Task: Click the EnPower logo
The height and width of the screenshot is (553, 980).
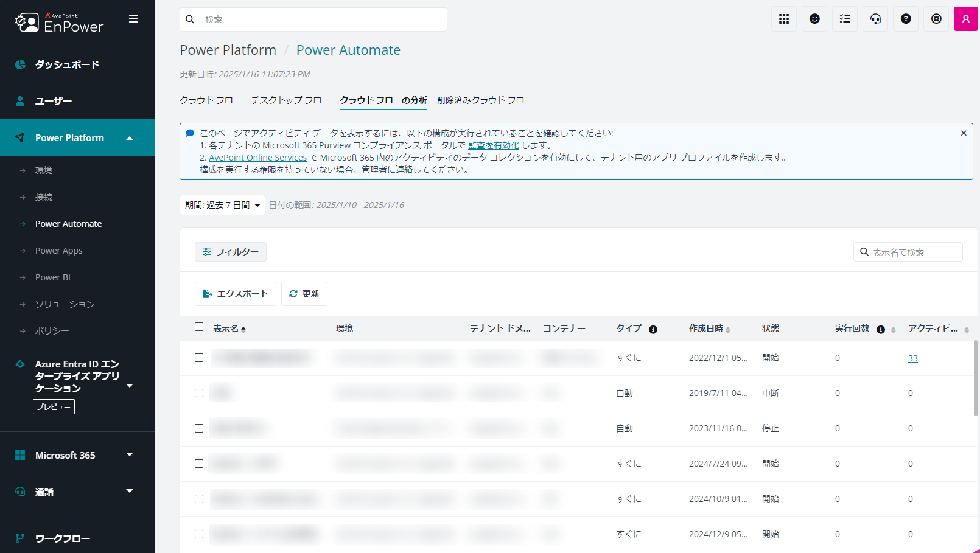Action: tap(59, 23)
